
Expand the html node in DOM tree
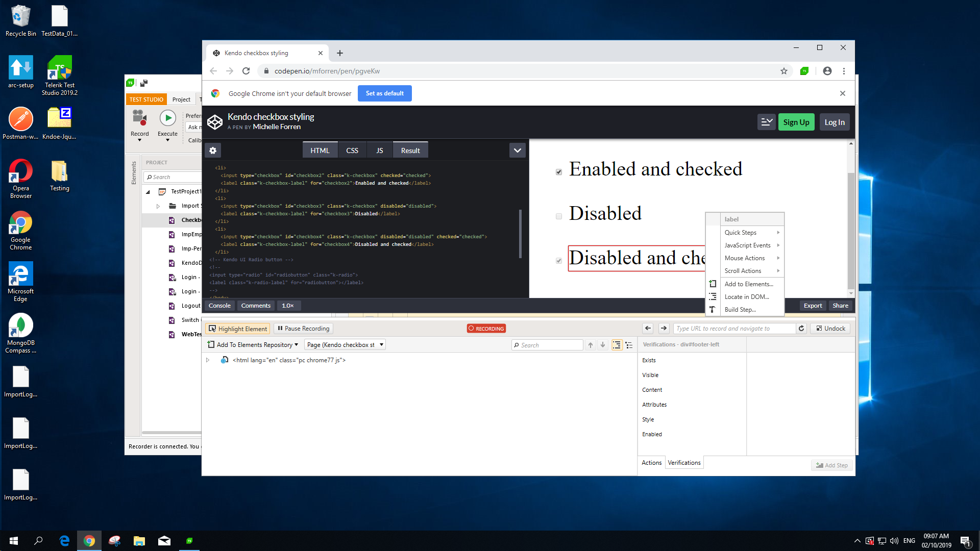point(208,360)
